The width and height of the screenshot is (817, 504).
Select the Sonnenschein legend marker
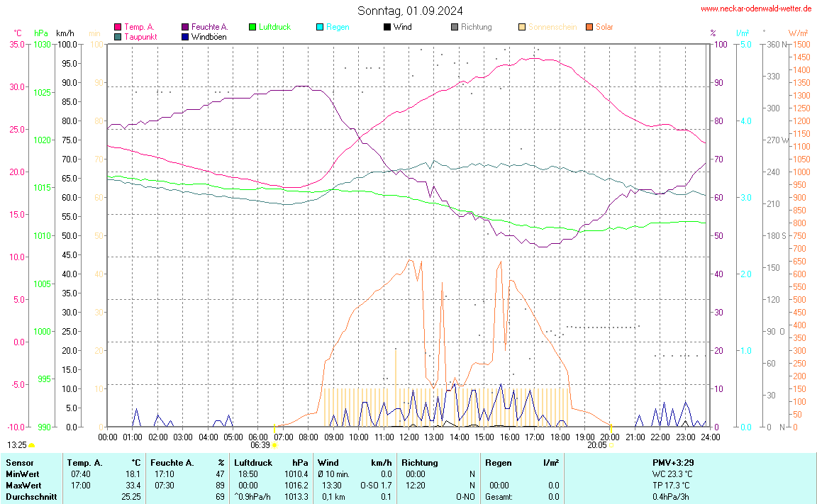click(522, 27)
